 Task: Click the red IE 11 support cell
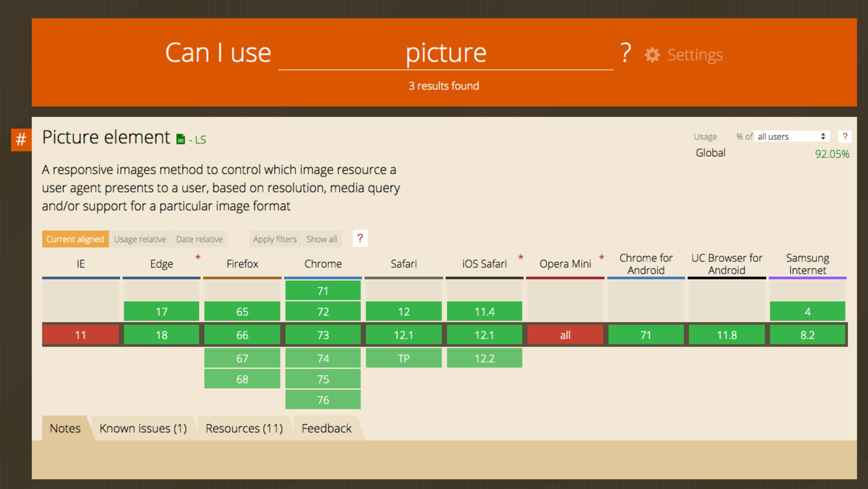pyautogui.click(x=80, y=335)
